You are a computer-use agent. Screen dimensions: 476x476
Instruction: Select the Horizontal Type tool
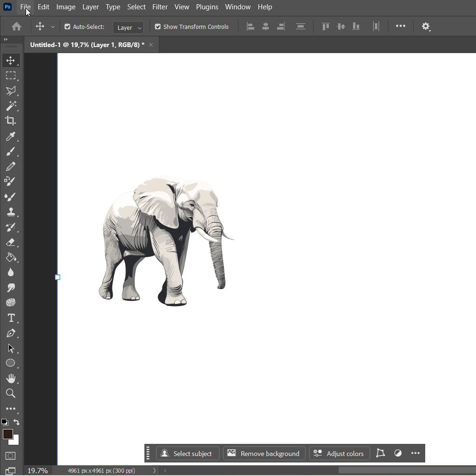(10, 318)
